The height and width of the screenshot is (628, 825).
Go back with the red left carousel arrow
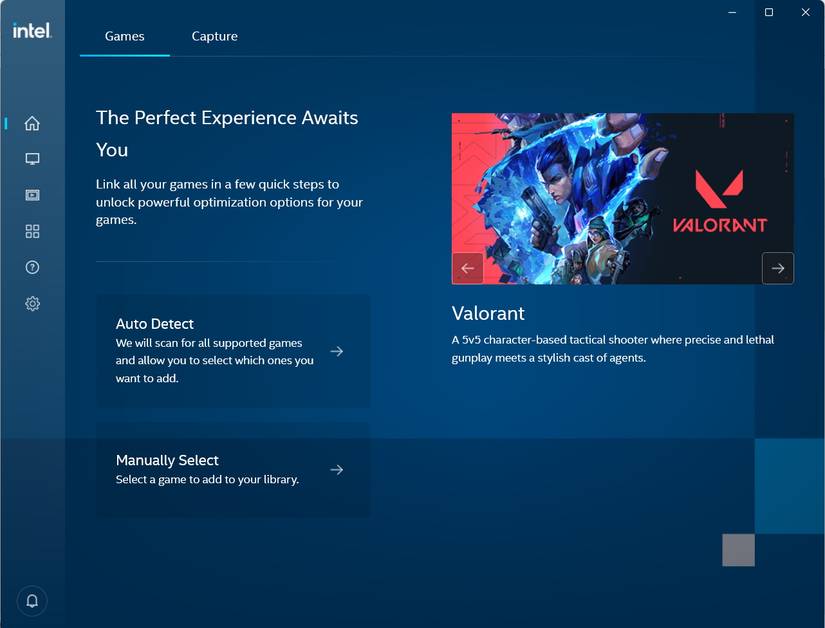click(x=467, y=267)
